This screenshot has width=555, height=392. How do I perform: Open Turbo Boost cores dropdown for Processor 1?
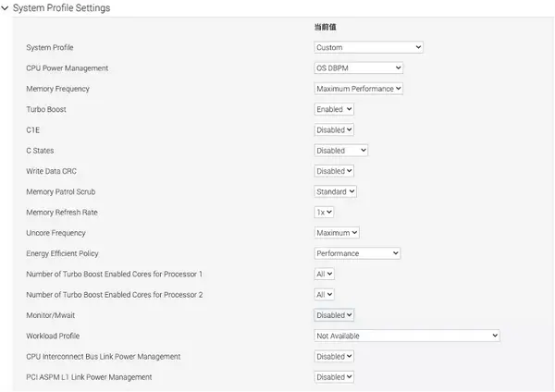click(x=324, y=274)
